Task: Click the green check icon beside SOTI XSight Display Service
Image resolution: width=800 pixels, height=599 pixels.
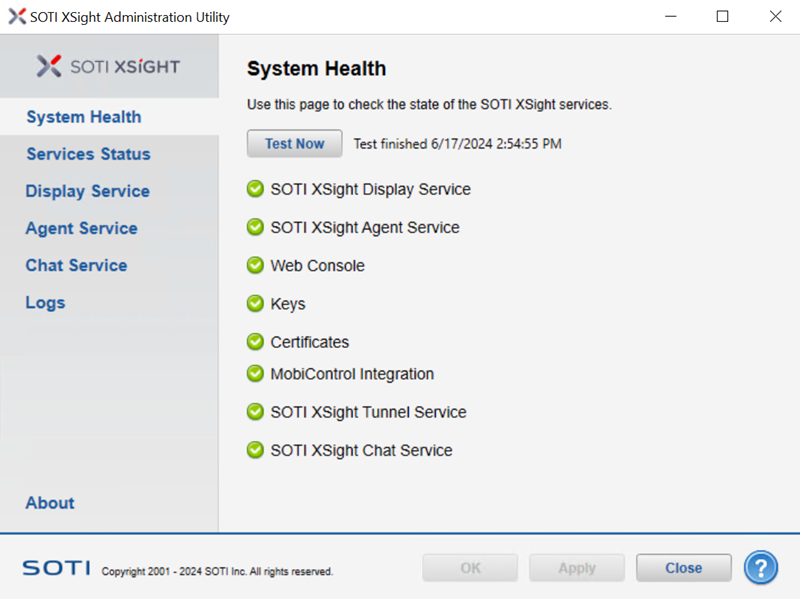Action: (255, 189)
